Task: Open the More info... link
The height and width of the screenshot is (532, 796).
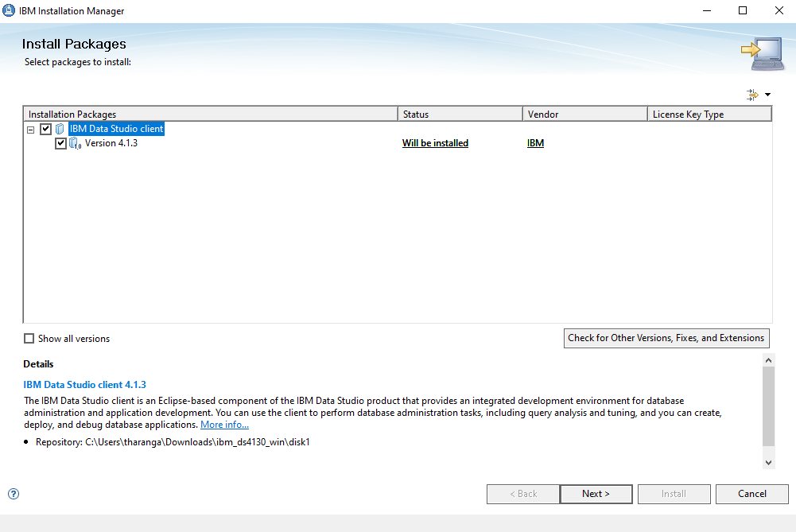Action: 224,425
